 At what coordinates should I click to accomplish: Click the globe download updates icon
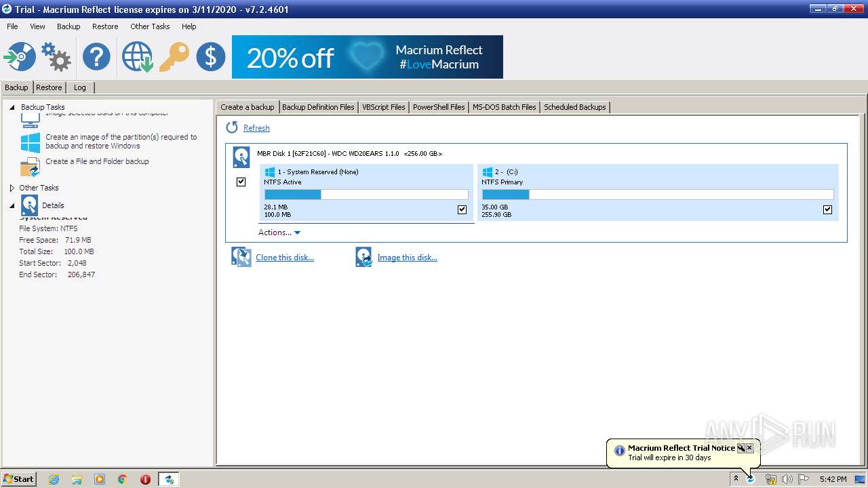point(137,57)
